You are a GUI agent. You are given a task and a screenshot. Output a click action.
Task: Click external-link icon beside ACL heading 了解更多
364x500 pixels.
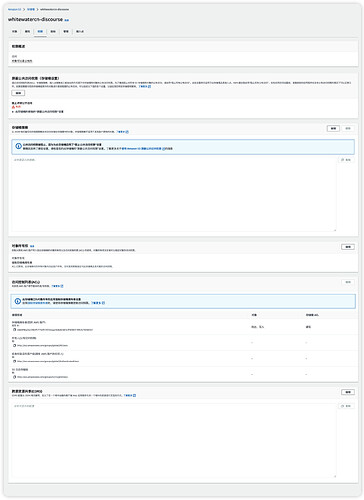(62, 286)
